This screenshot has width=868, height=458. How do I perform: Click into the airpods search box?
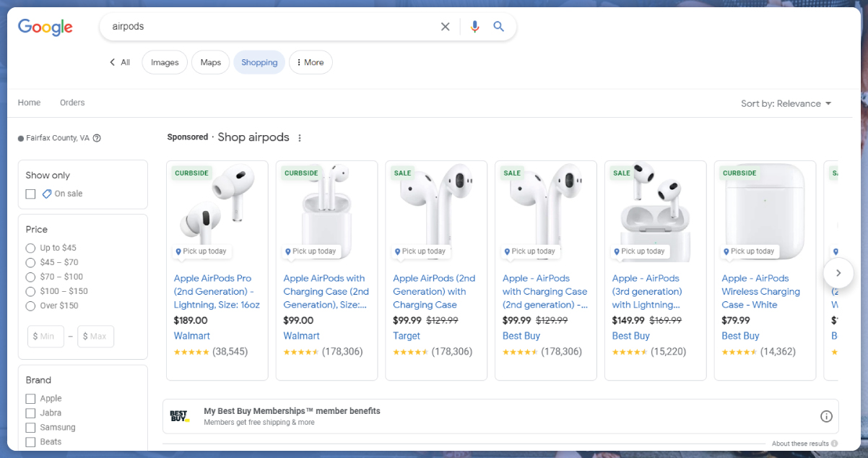pyautogui.click(x=271, y=27)
